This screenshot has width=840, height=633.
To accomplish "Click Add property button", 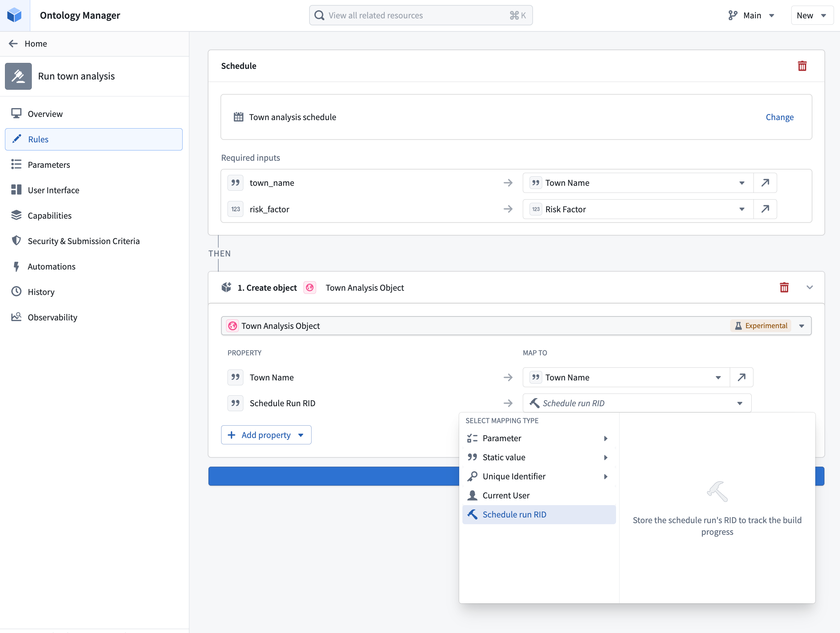I will tap(266, 435).
